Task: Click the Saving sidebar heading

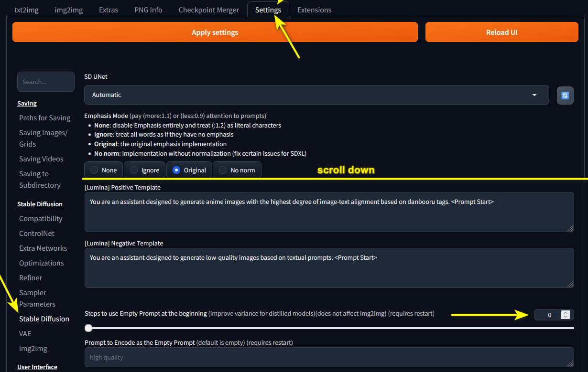Action: (x=27, y=104)
